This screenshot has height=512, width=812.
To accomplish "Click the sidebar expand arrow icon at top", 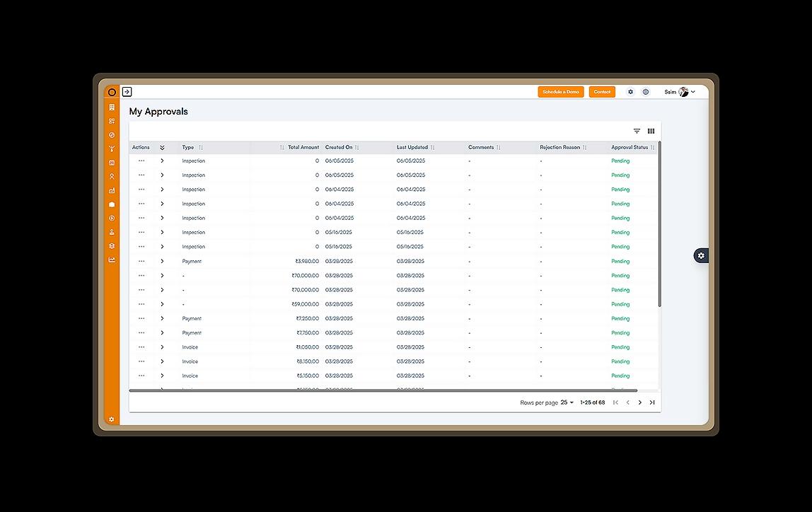I will coord(127,92).
